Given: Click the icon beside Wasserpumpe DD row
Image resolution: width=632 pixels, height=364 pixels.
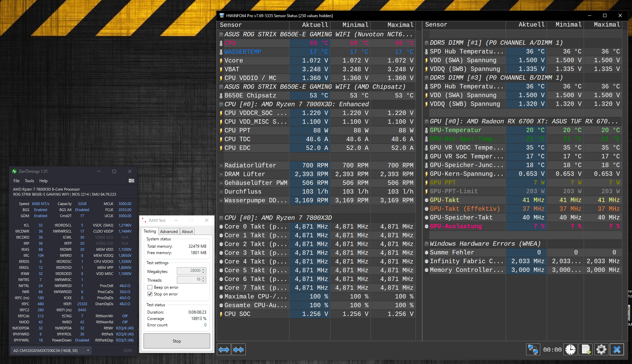Looking at the screenshot, I should [221, 201].
